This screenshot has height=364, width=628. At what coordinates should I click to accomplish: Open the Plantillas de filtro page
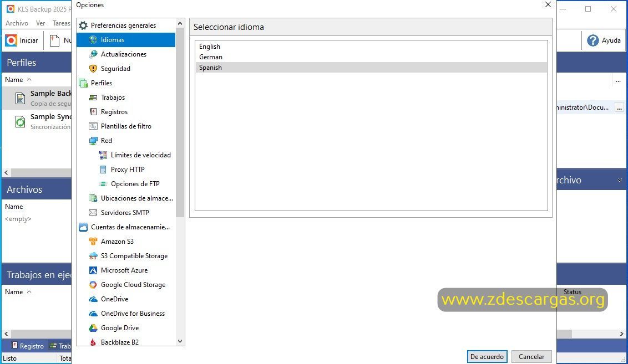pyautogui.click(x=126, y=126)
